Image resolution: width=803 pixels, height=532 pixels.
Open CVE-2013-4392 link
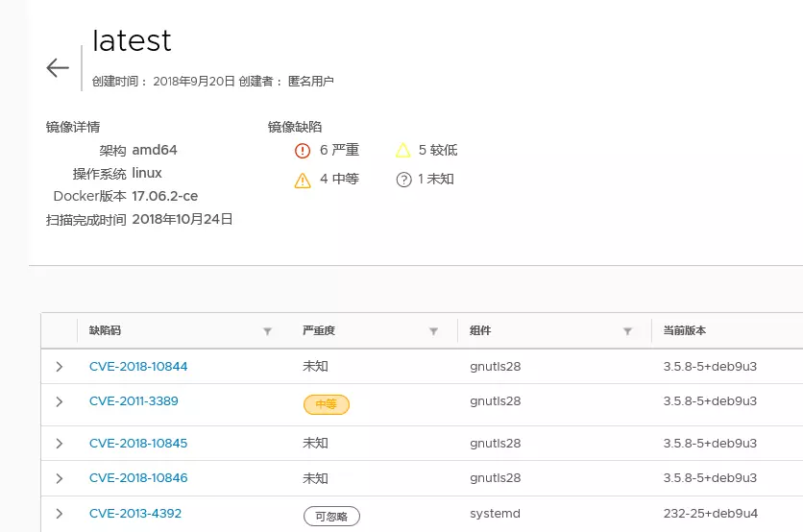(x=135, y=514)
